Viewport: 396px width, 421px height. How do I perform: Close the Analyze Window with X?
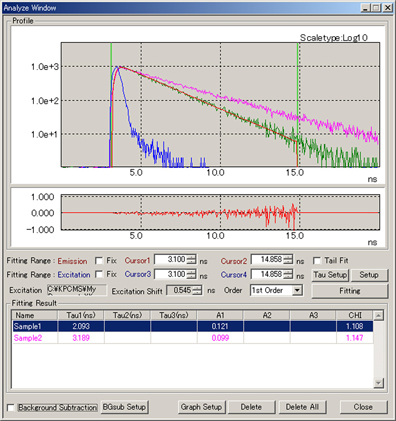click(x=388, y=8)
